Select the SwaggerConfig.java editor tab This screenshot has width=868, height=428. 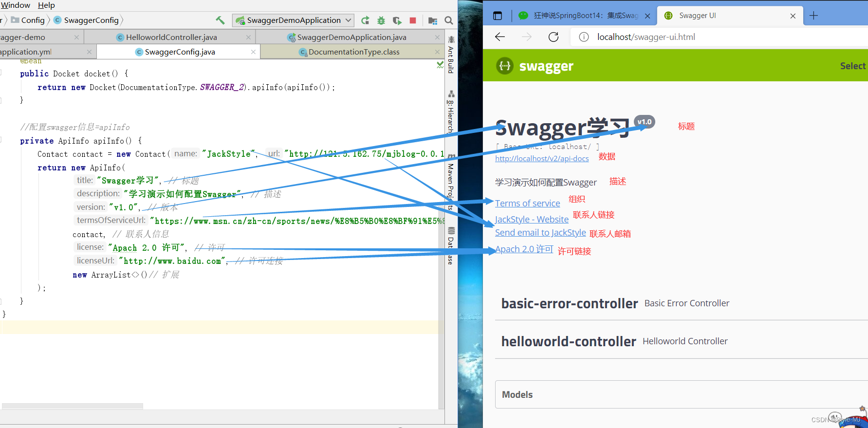179,52
